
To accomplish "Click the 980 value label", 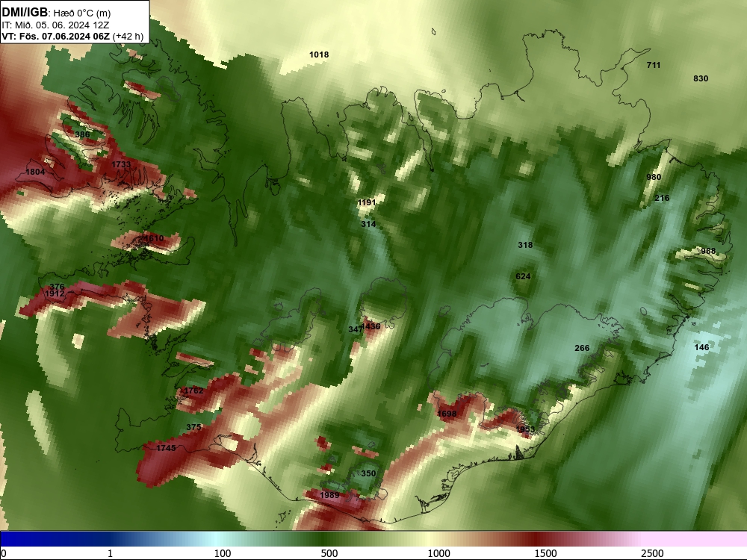I will pyautogui.click(x=654, y=177).
